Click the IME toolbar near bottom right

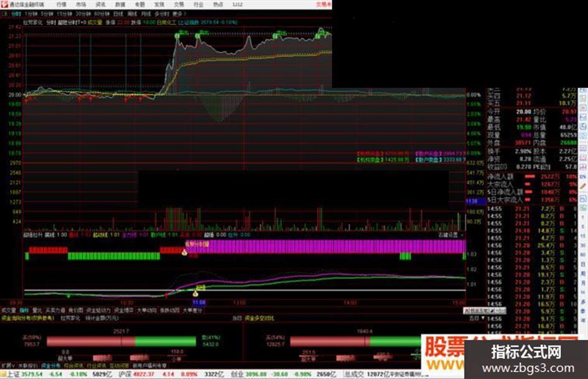tap(485, 311)
